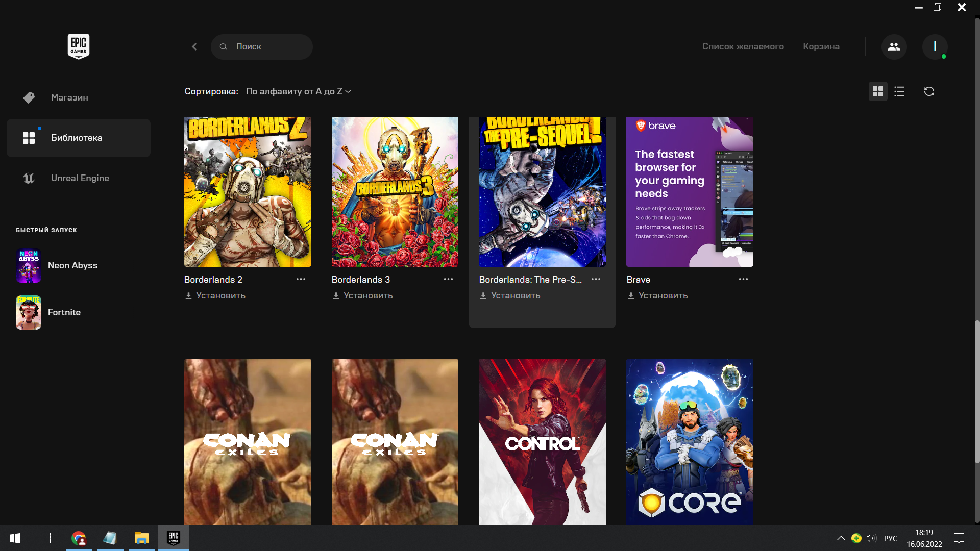980x551 pixels.
Task: Click the library vertical scrollbar
Action: 977,391
